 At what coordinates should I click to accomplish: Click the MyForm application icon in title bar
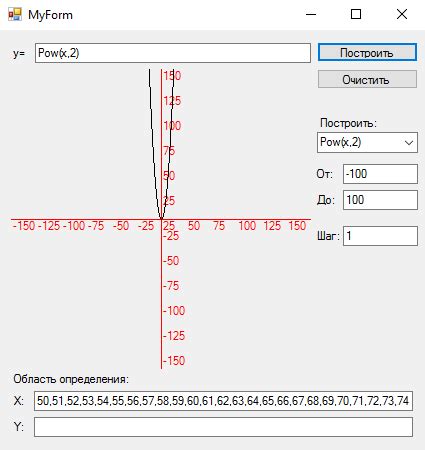click(x=15, y=15)
